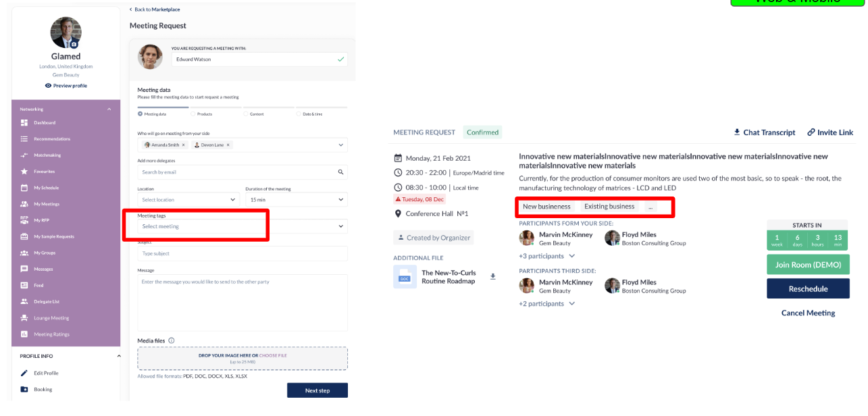This screenshot has height=416, width=868.
Task: Open My Schedule calendar icon
Action: click(24, 188)
